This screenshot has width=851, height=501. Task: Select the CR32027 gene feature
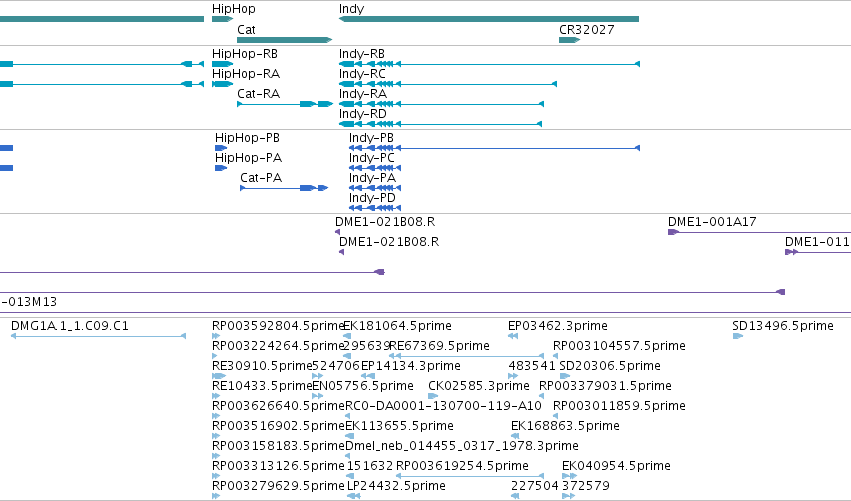point(569,40)
